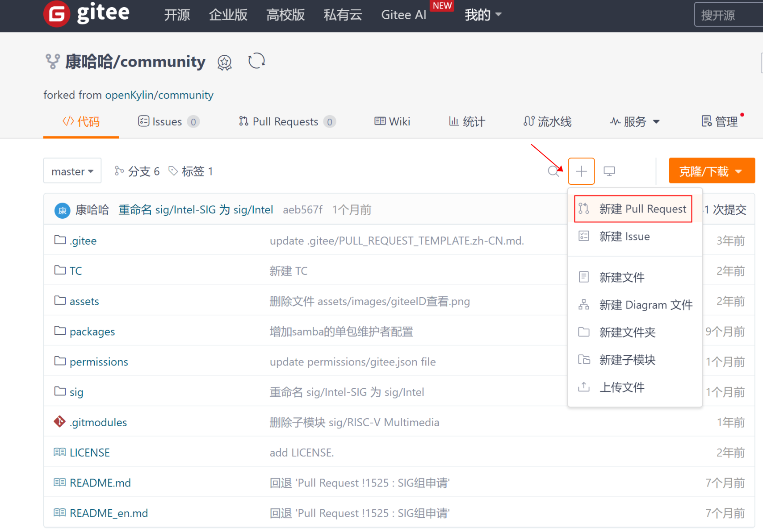Screen dimensions: 763x532
Task: Open the latest commit message link
Action: click(196, 210)
